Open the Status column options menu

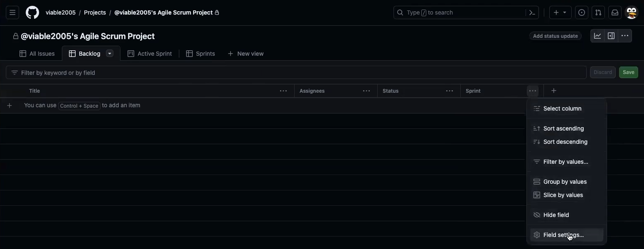coord(450,91)
